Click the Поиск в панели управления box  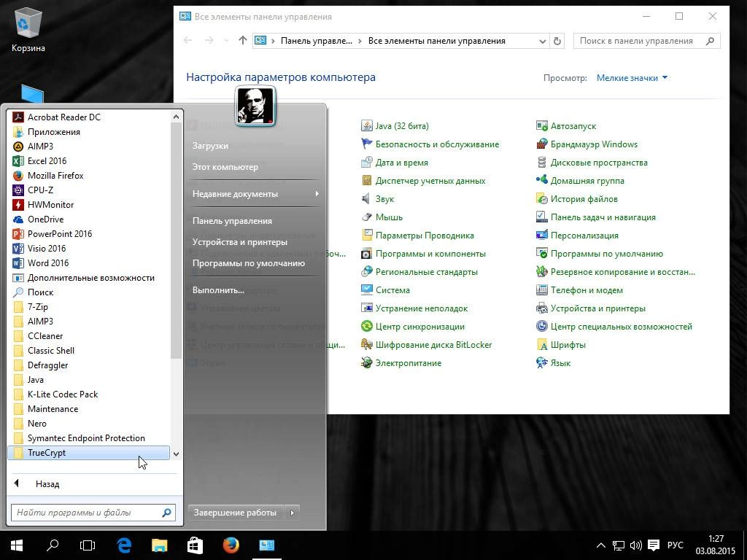[646, 42]
